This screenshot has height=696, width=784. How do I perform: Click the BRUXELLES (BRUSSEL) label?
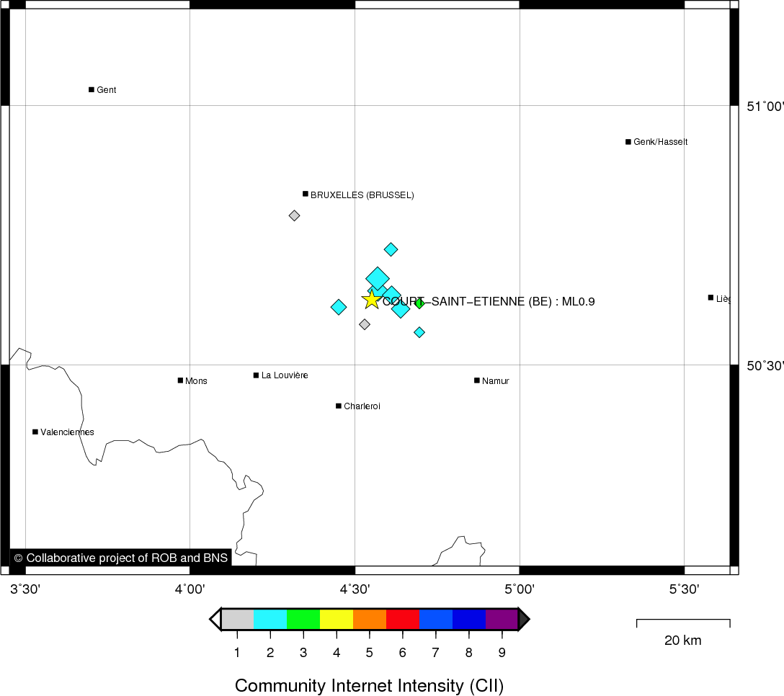click(362, 195)
